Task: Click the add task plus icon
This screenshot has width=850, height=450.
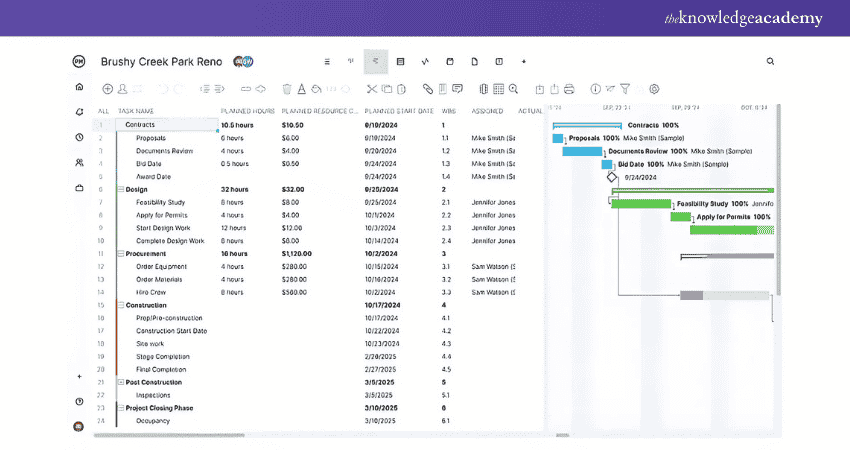Action: tap(108, 89)
